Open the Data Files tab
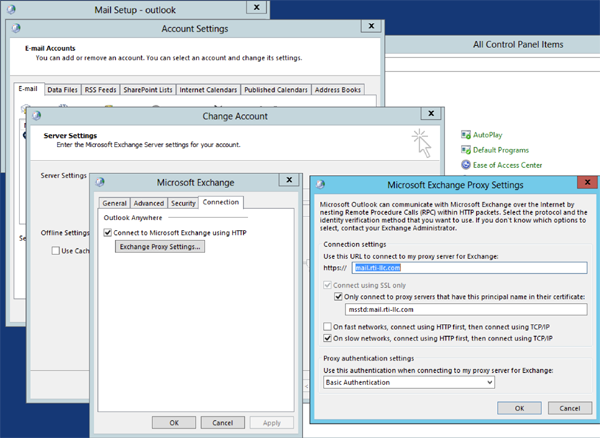This screenshot has height=438, width=600. 62,90
